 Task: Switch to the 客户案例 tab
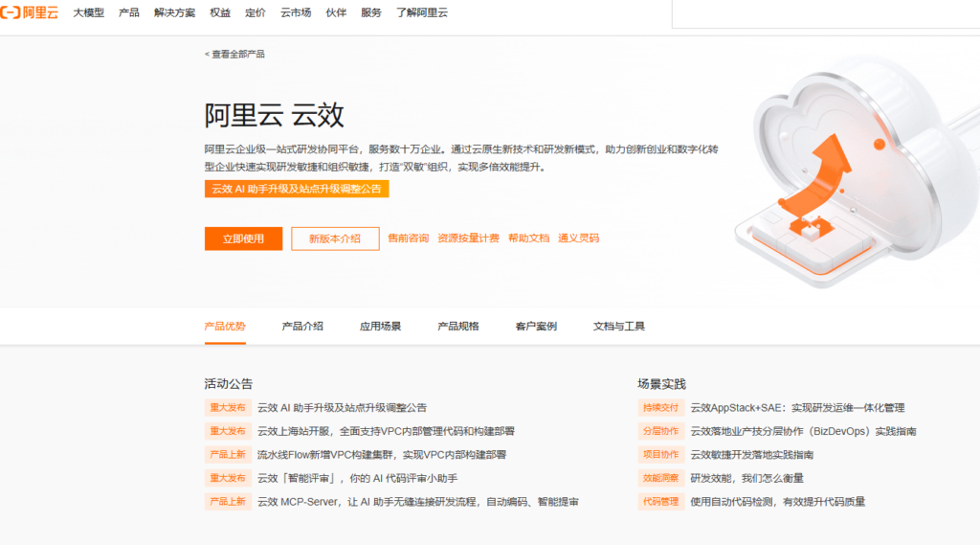click(536, 326)
